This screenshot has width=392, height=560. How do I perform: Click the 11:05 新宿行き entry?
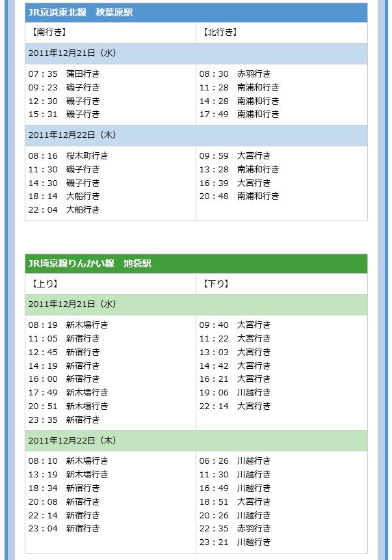pyautogui.click(x=64, y=339)
